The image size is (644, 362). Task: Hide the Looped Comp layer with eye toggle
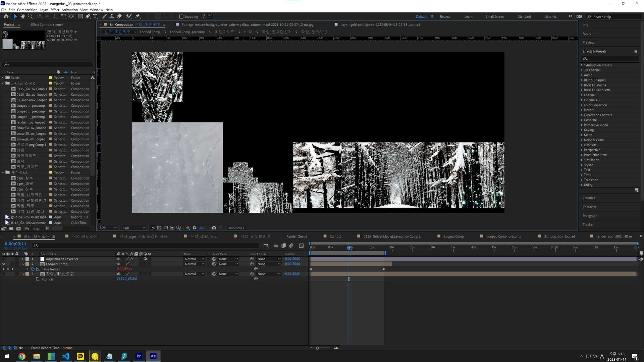point(4,264)
